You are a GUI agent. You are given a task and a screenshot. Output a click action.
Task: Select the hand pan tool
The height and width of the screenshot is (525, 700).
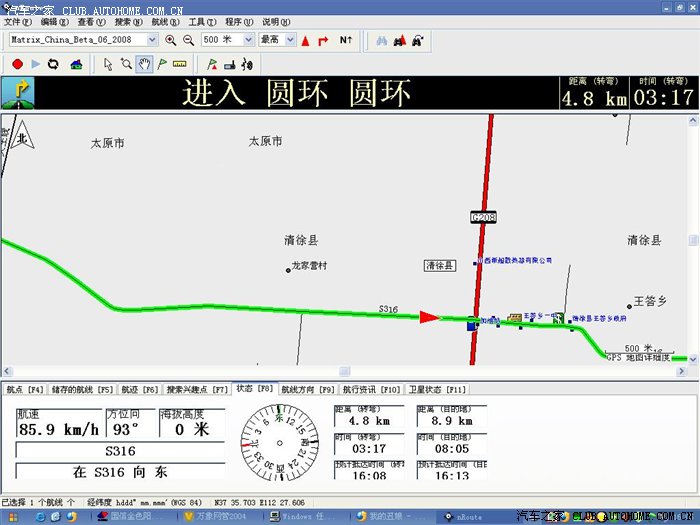pyautogui.click(x=144, y=64)
